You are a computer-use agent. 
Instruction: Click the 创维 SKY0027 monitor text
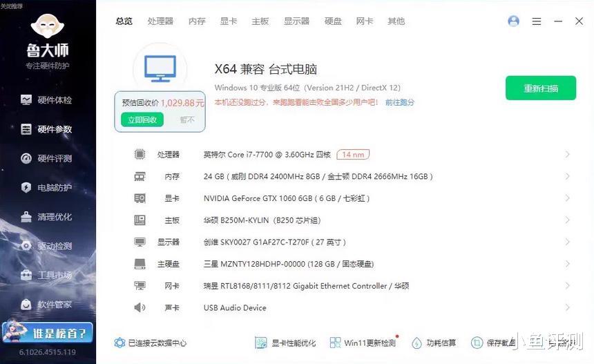[x=275, y=242]
